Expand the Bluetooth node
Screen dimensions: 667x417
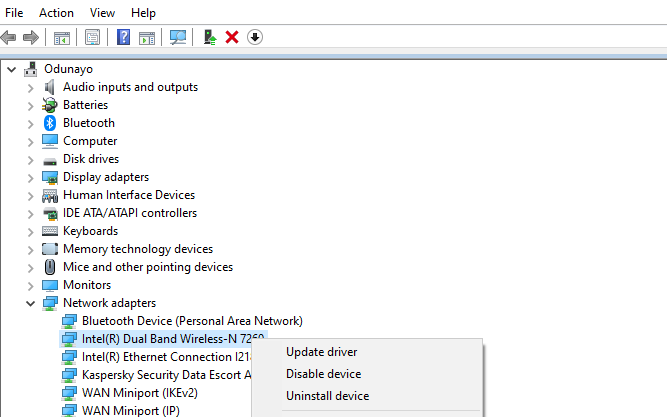31,124
